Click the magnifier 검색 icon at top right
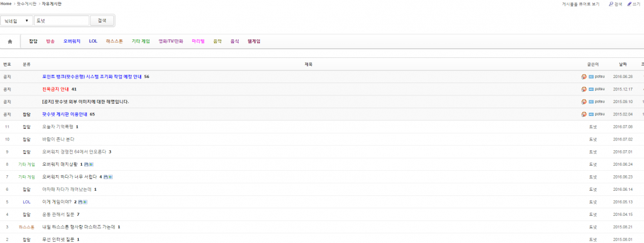Image resolution: width=644 pixels, height=243 pixels. 611,4
